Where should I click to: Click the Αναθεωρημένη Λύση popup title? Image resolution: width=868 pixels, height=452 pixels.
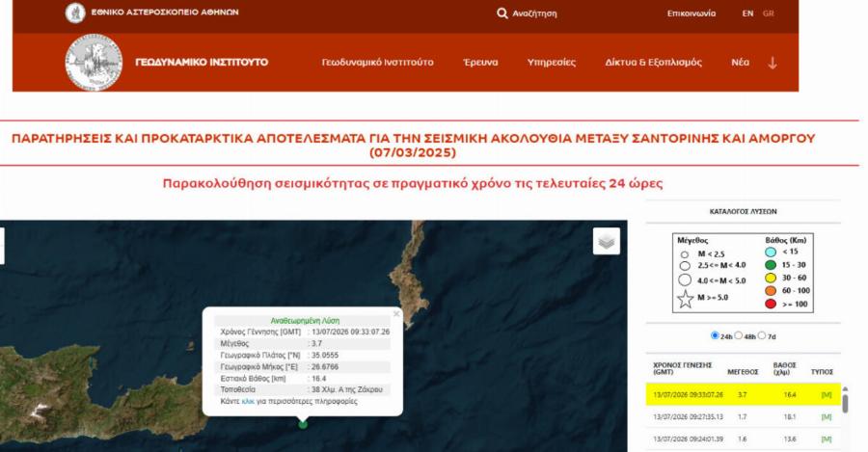305,320
